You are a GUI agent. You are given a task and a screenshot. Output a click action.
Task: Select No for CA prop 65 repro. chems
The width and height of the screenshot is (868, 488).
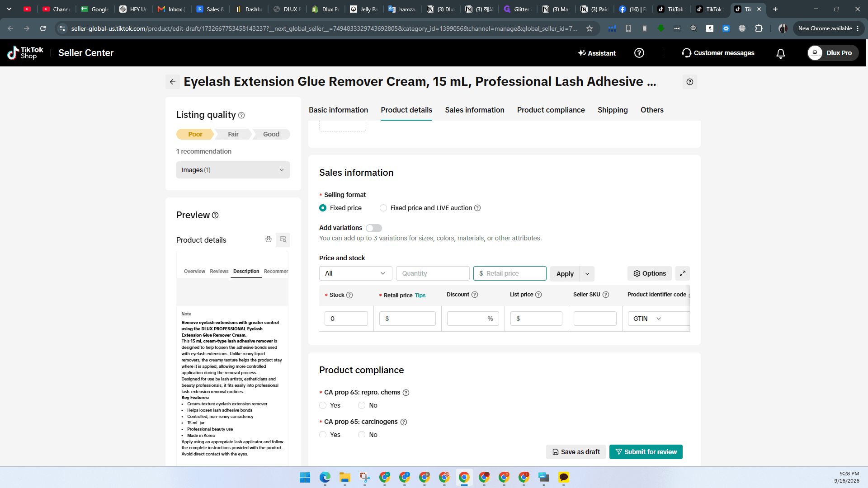[x=362, y=405]
